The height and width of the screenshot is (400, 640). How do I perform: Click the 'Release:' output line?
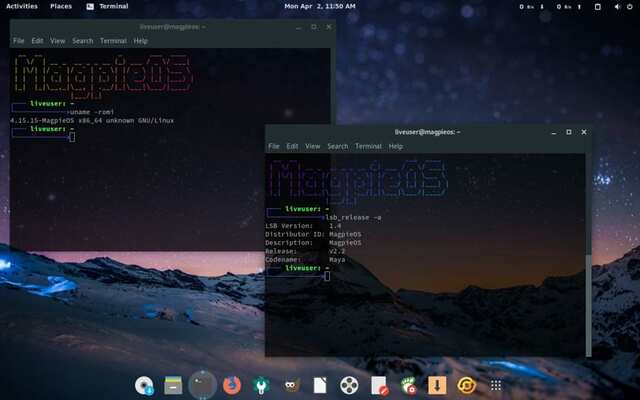point(305,251)
